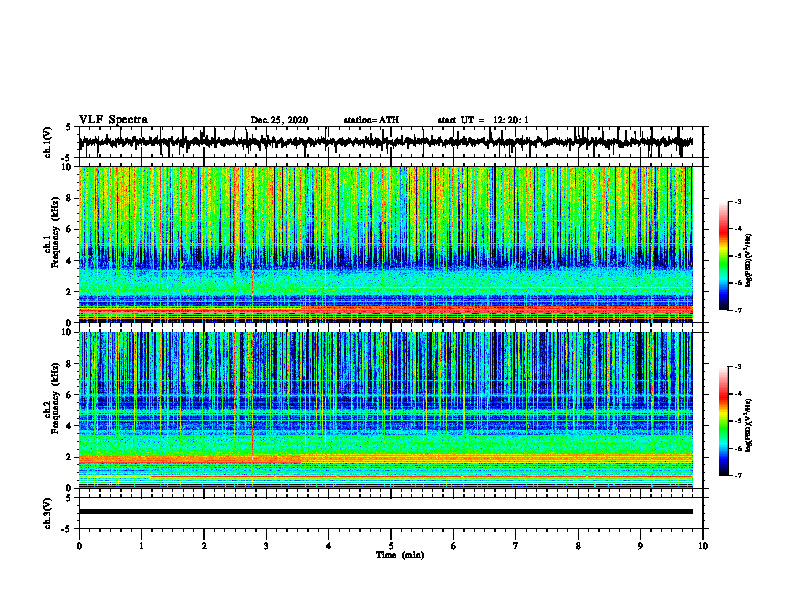The height and width of the screenshot is (612, 792).
Task: Click time axis tick label "6"
Action: (x=453, y=546)
